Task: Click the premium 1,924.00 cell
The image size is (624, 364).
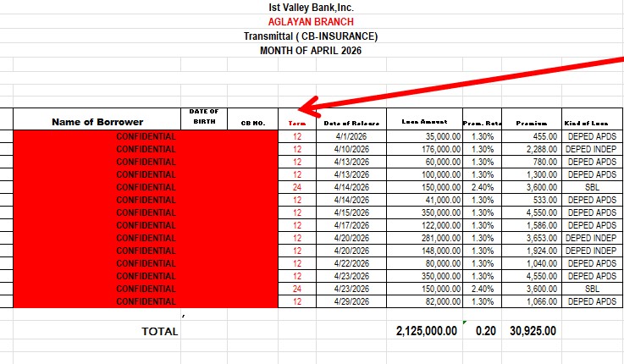Action: pyautogui.click(x=532, y=251)
